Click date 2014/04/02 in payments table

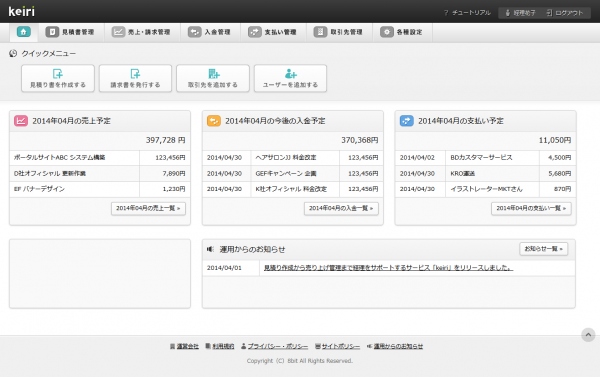(x=417, y=157)
